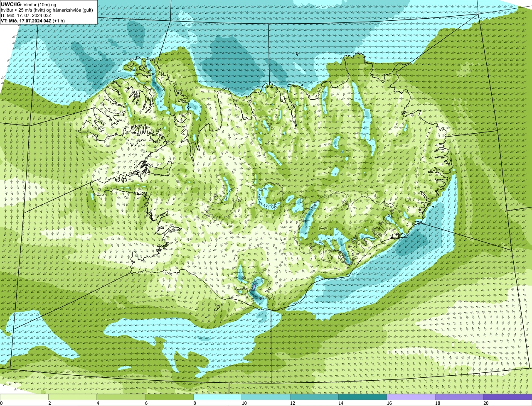Click the 4–6 m/s legend color swatch

pos(121,397)
